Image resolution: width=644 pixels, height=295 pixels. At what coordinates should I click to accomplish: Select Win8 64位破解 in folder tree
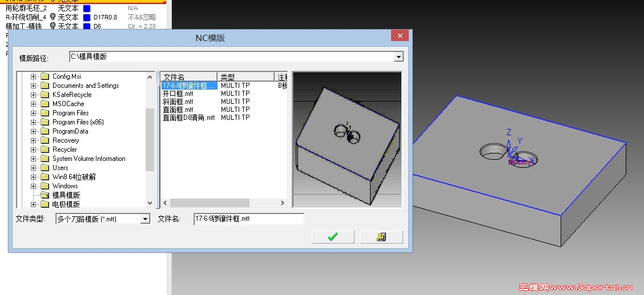coord(74,177)
